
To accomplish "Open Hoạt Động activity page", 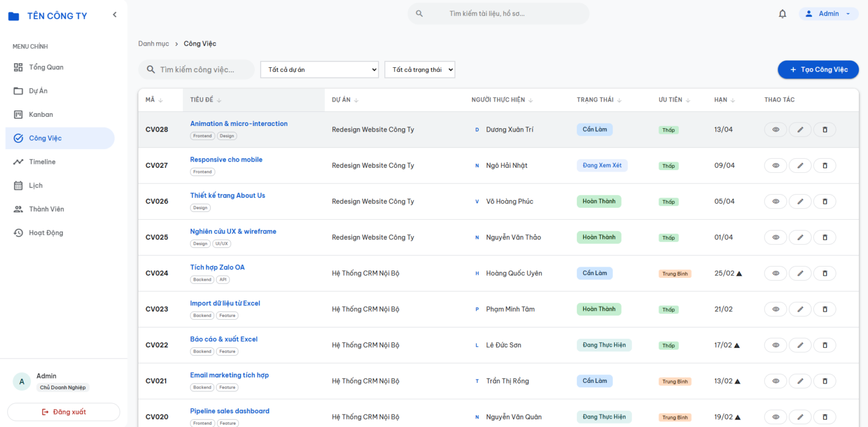I will pyautogui.click(x=60, y=233).
